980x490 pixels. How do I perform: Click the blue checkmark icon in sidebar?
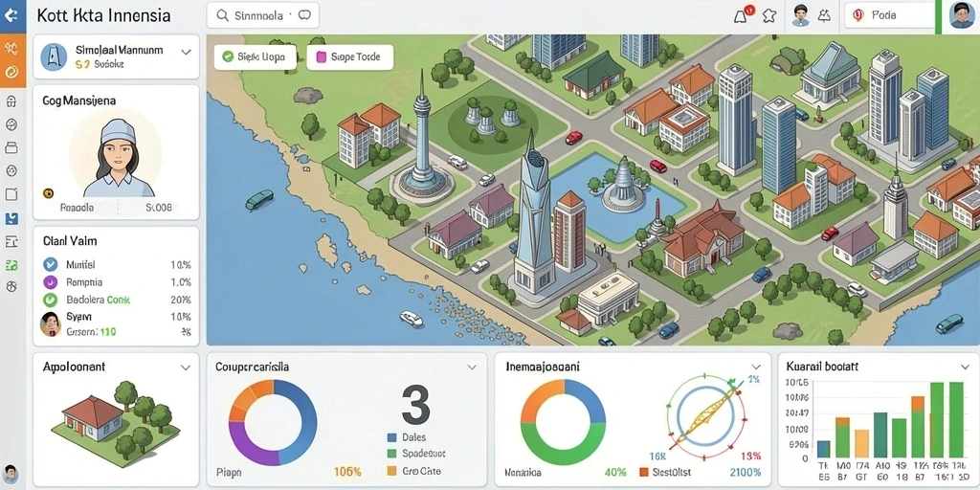(11, 218)
